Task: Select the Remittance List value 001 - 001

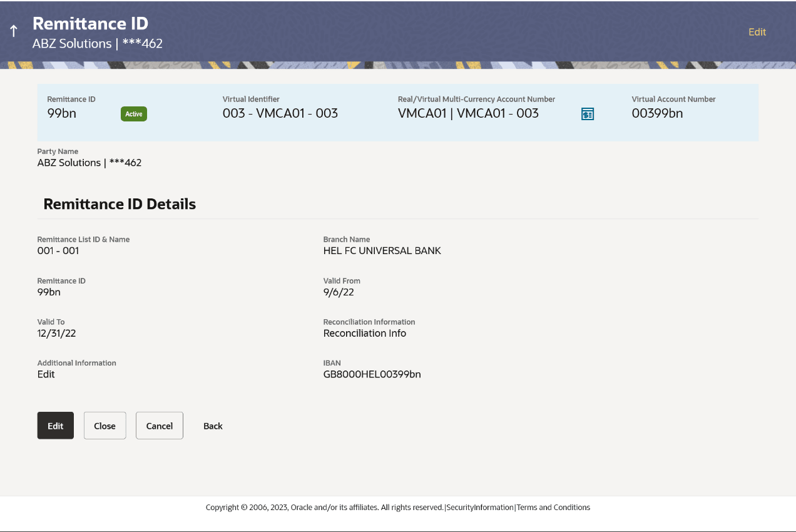Action: (58, 250)
